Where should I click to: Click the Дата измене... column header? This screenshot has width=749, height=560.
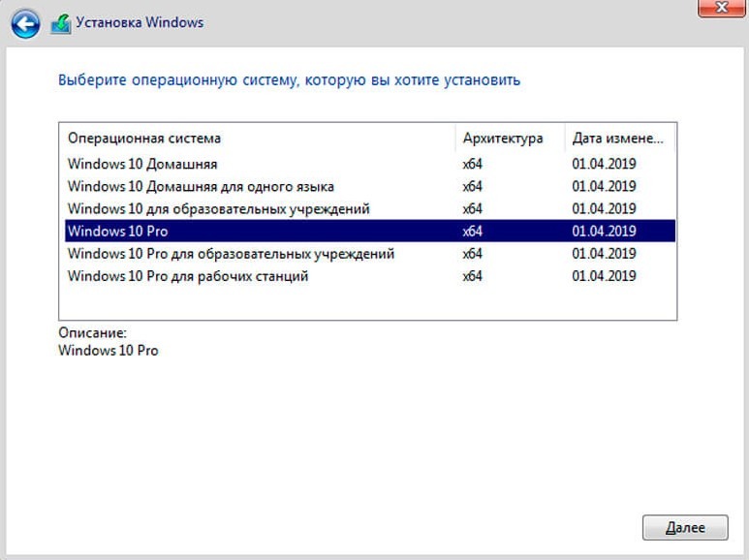[619, 139]
